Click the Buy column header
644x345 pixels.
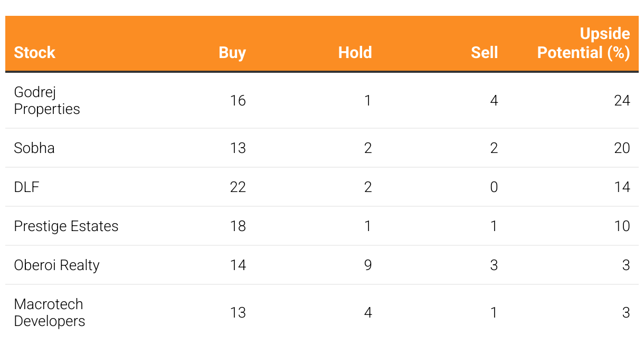[232, 52]
